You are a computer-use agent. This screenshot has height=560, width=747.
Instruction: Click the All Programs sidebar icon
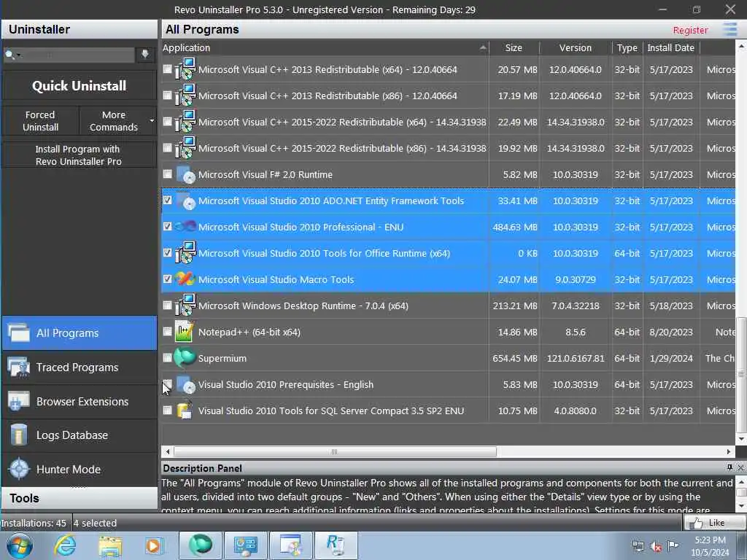20,332
